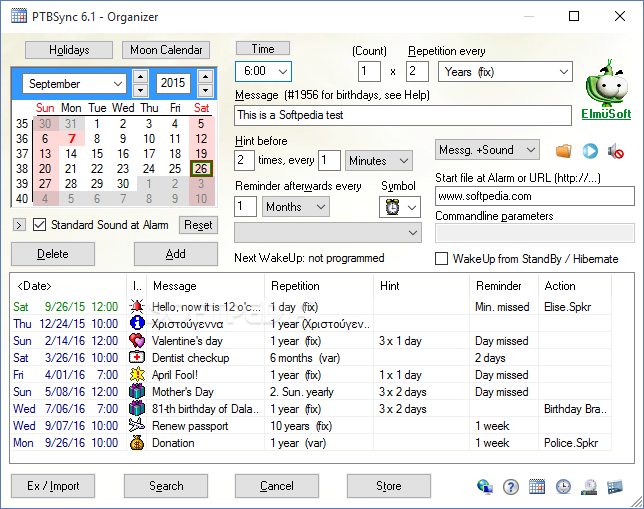
Task: Click the ladybug icon in the Hello row
Action: click(x=137, y=306)
